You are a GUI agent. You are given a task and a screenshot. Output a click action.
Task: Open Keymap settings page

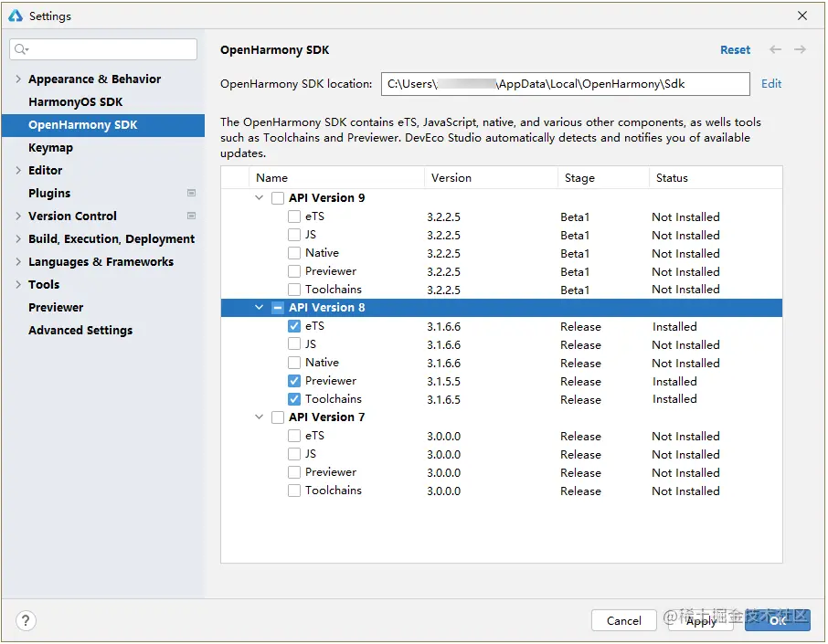pyautogui.click(x=50, y=148)
